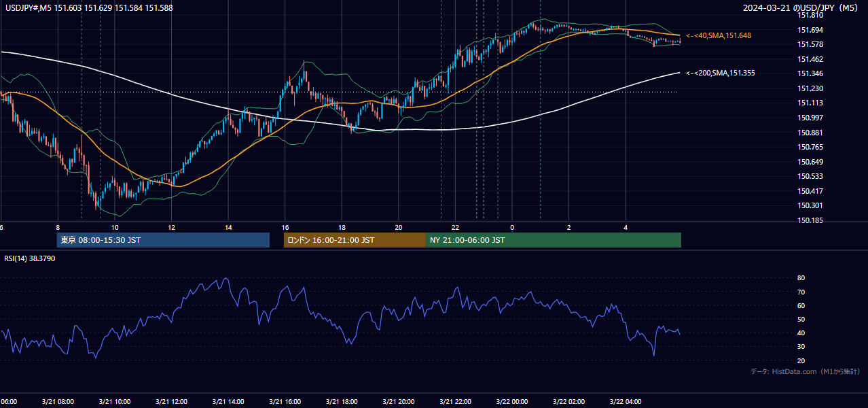Click price axis value 151.346
Viewport: 868px width, 408px height.
tap(810, 74)
